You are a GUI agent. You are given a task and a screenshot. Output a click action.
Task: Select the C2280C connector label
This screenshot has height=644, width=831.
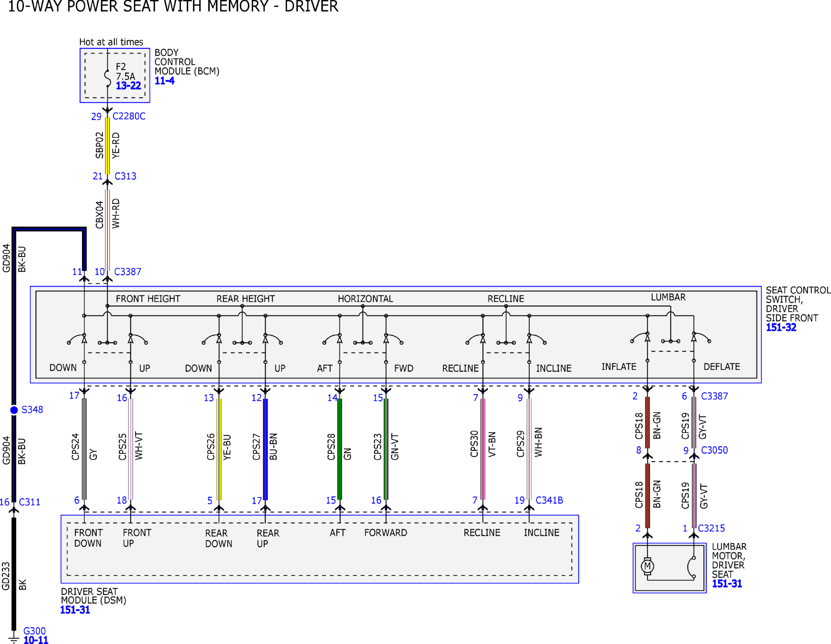(x=129, y=116)
